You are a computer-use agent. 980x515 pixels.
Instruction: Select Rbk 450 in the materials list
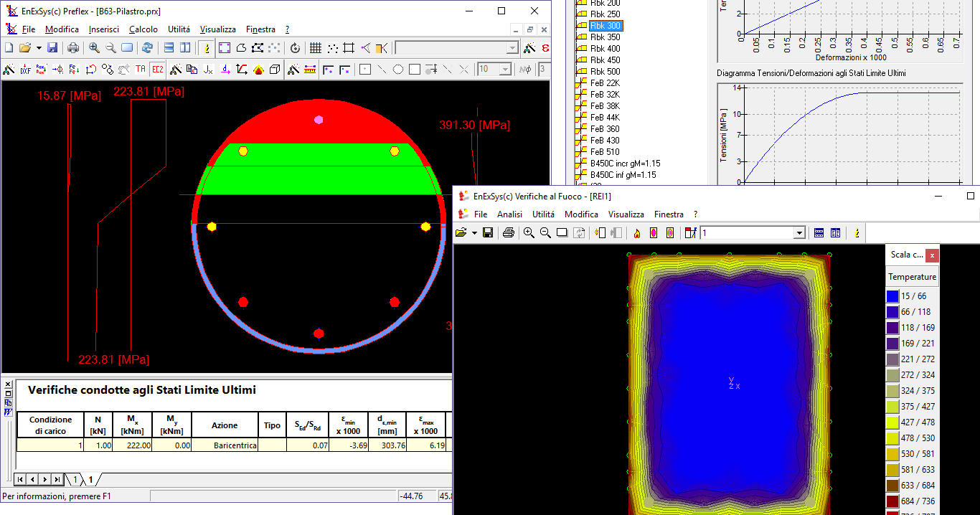point(606,60)
